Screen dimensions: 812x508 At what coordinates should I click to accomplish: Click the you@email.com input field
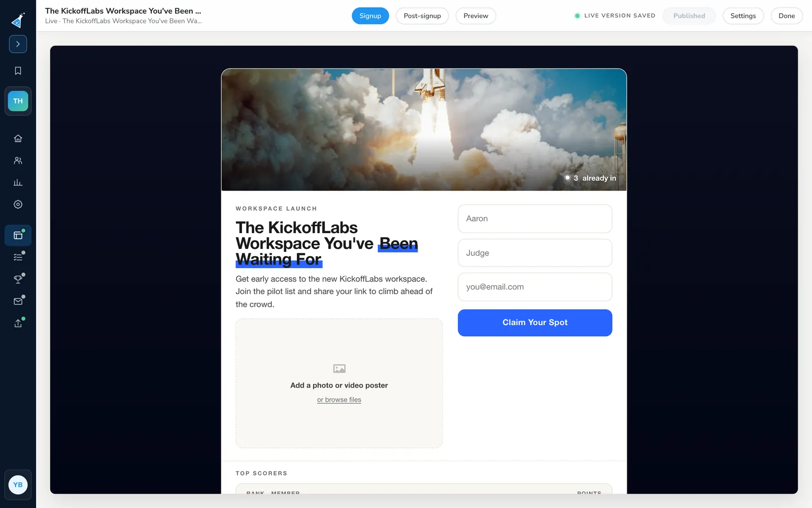535,287
